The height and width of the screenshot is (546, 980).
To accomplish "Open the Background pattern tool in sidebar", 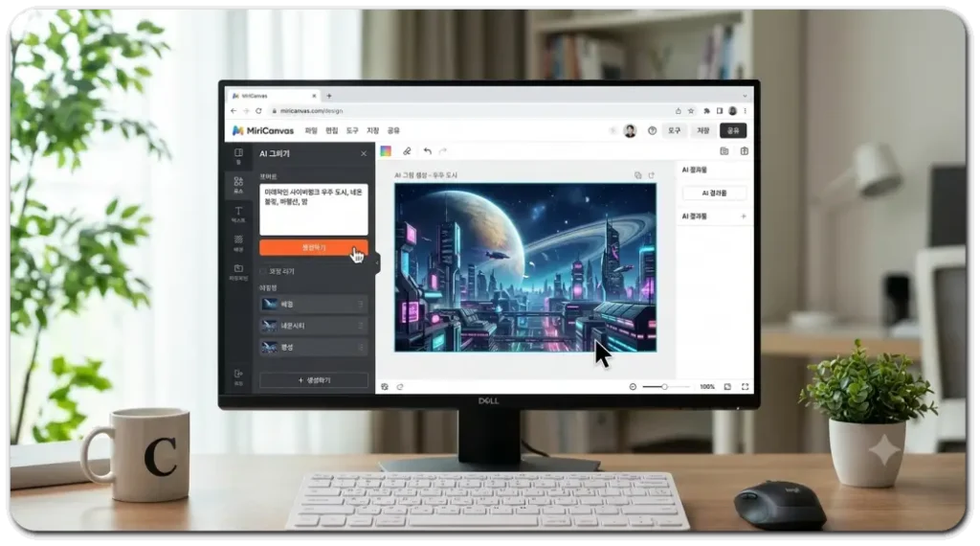I will 238,243.
